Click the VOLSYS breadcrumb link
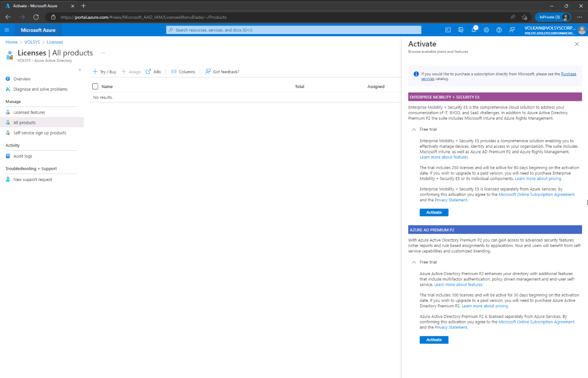The height and width of the screenshot is (378, 588). click(32, 42)
